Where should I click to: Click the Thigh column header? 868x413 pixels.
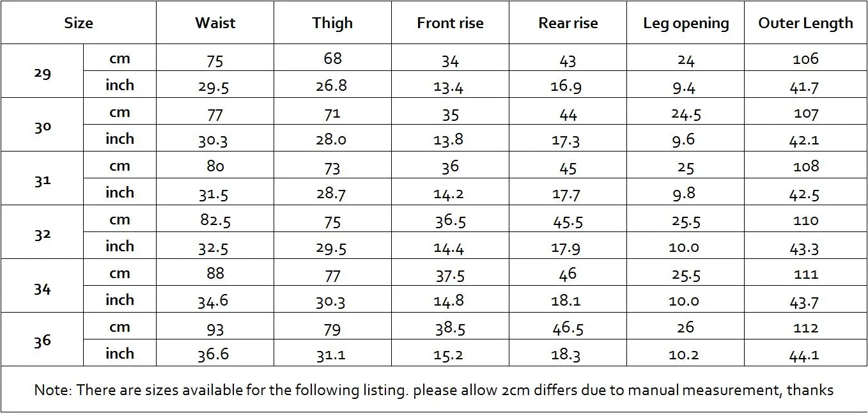(332, 23)
